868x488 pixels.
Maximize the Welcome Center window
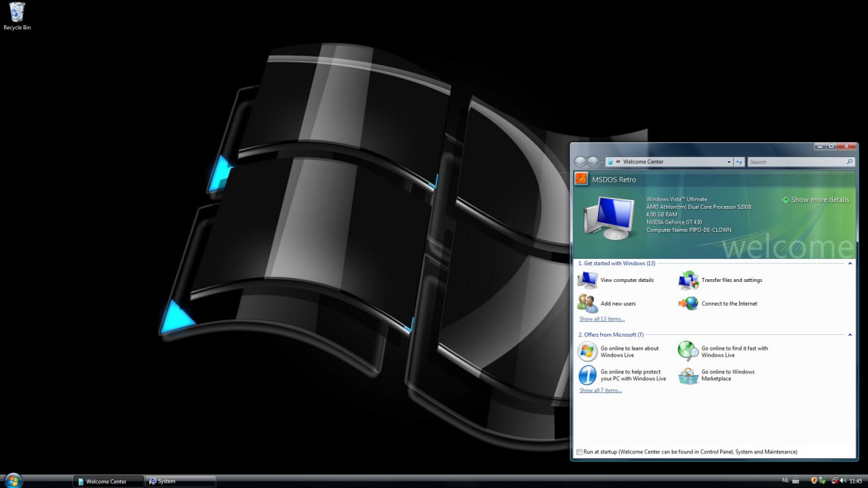pyautogui.click(x=831, y=146)
